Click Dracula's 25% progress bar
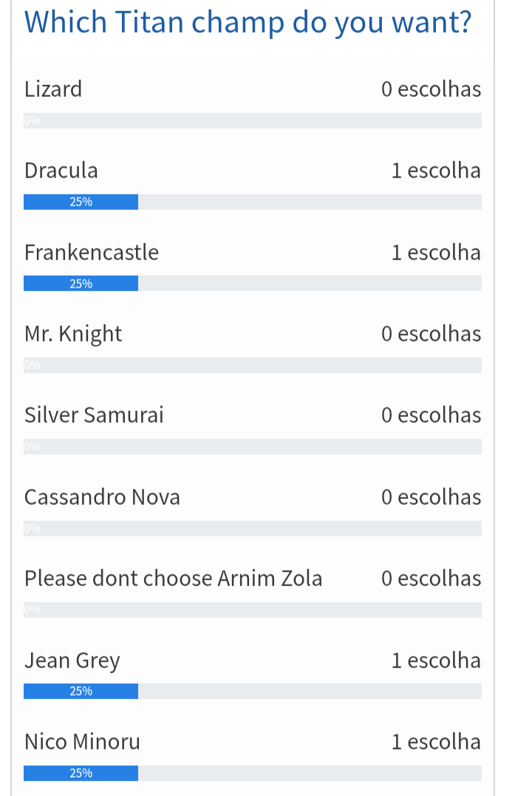532x796 pixels. click(x=81, y=202)
